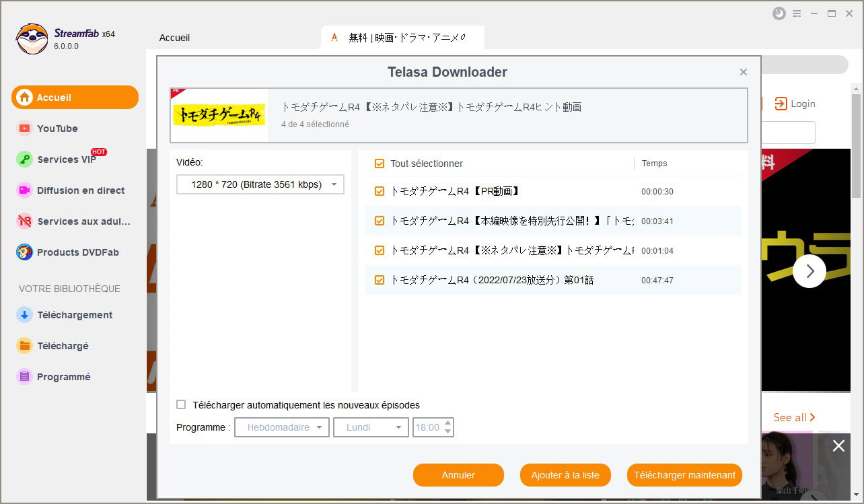This screenshot has width=864, height=504.
Task: Open Accueil in the sidebar
Action: (75, 98)
